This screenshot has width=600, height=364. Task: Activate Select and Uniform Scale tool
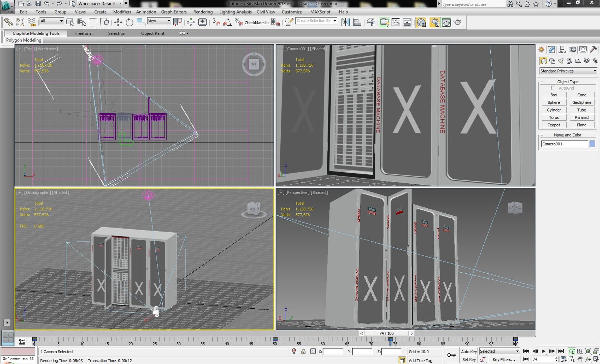point(141,23)
